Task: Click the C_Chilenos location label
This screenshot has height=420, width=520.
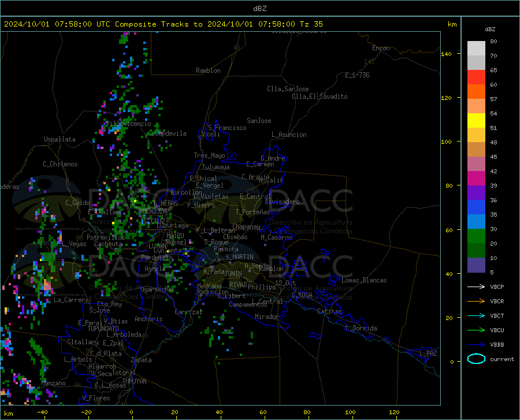Action: pyautogui.click(x=60, y=164)
